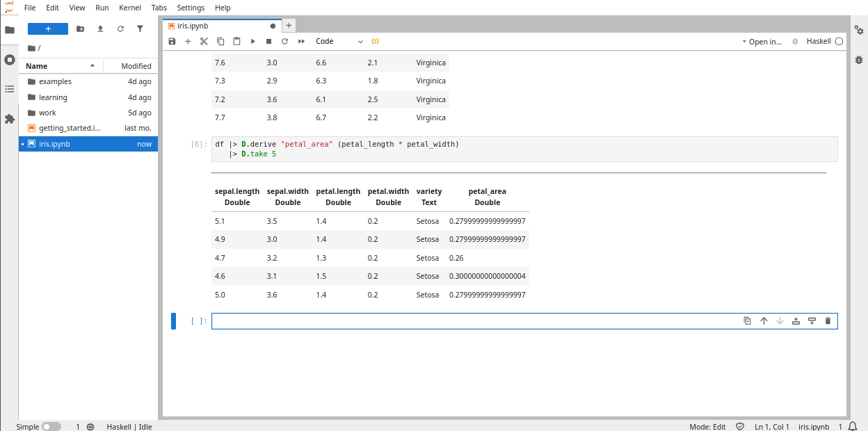Open the Edit menu

[53, 8]
